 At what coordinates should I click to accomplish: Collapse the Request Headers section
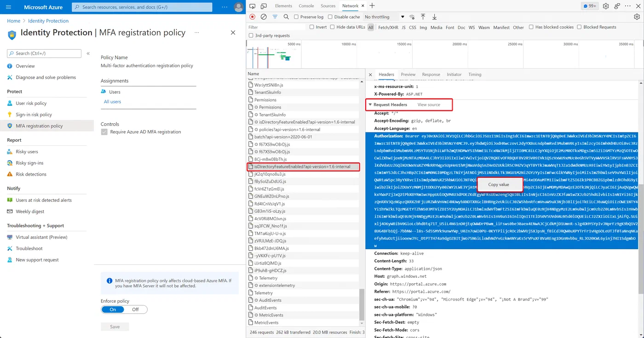[370, 105]
